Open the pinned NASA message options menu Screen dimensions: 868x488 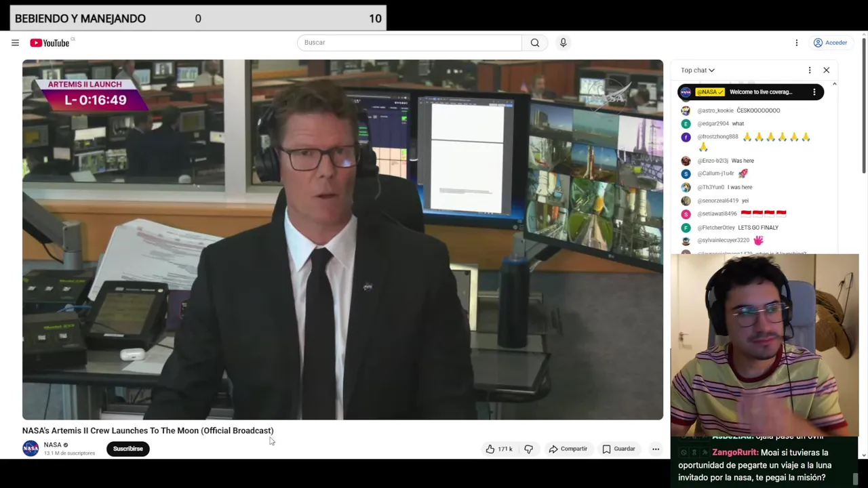coord(814,92)
